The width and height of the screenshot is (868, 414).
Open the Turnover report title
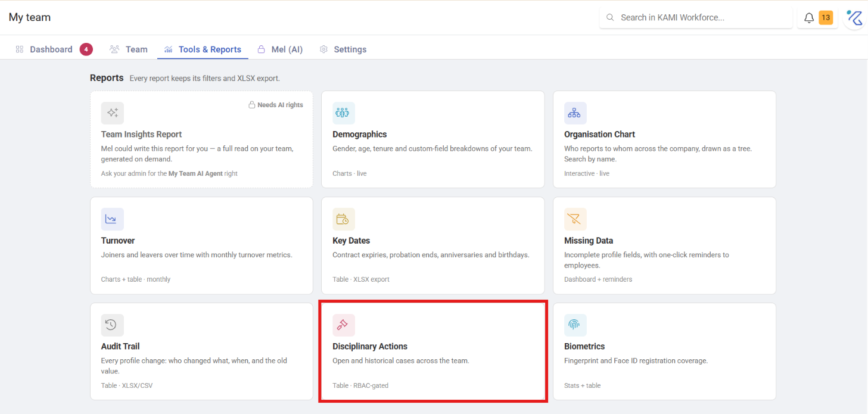[x=118, y=241]
